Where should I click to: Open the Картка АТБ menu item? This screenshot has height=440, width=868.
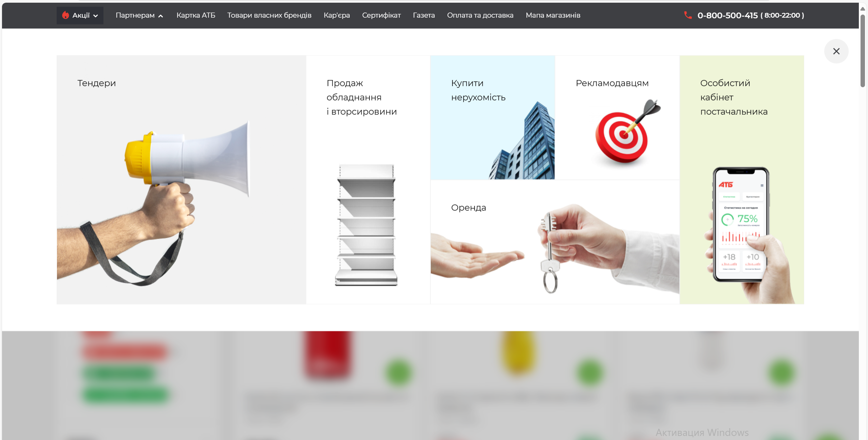(x=196, y=15)
